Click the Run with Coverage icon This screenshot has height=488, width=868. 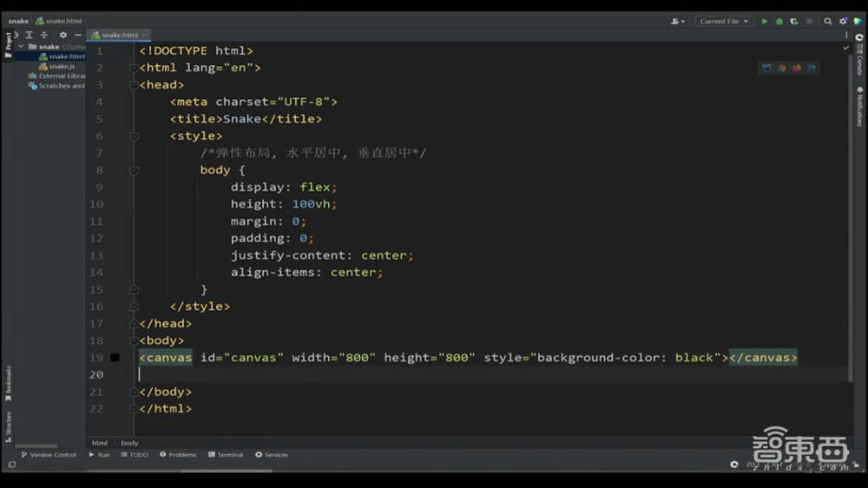tap(794, 21)
